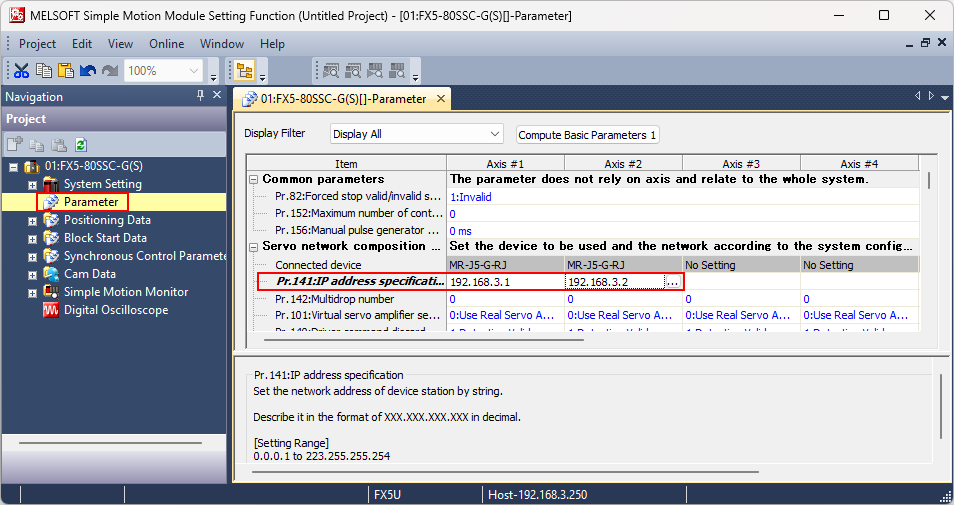
Task: Select Positioning Data in the project tree
Action: click(x=107, y=220)
